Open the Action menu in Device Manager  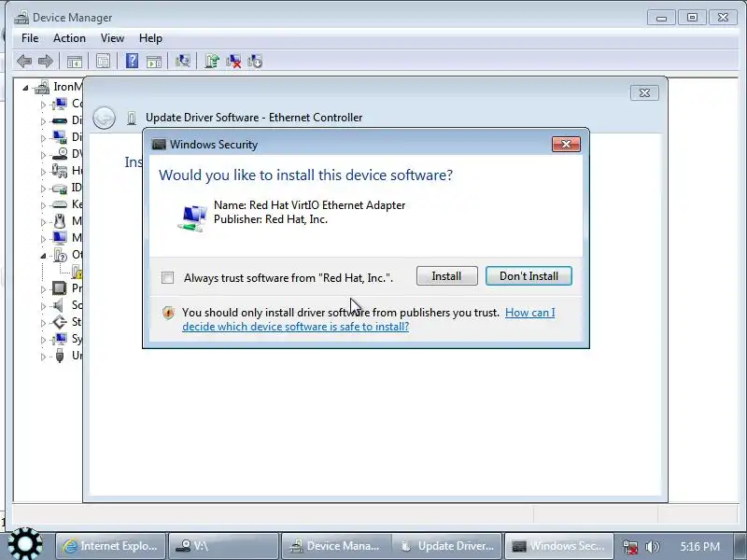tap(69, 38)
